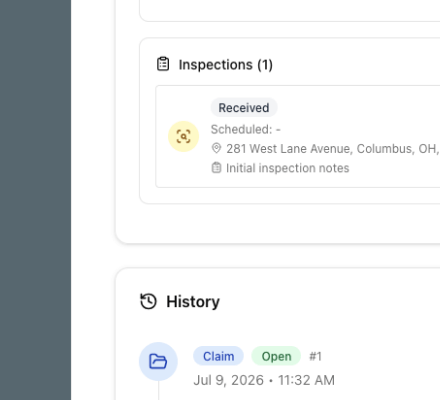Click the history timeline connector line

click(x=158, y=390)
